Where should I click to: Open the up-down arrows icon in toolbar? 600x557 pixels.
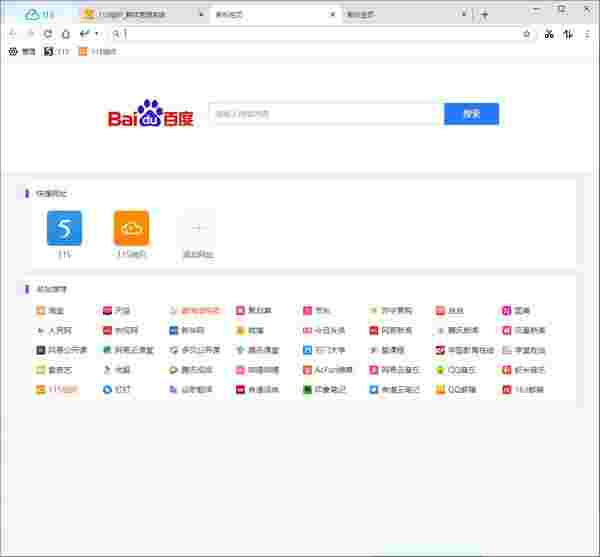coord(568,34)
